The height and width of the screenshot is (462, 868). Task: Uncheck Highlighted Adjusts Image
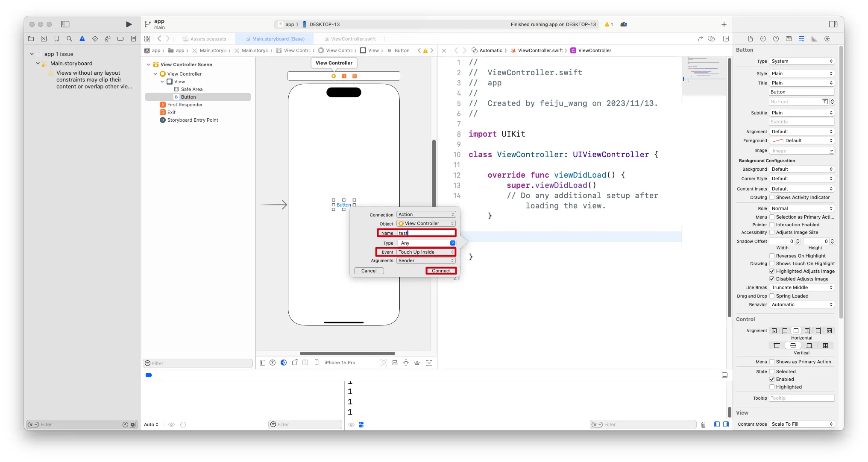tap(772, 271)
